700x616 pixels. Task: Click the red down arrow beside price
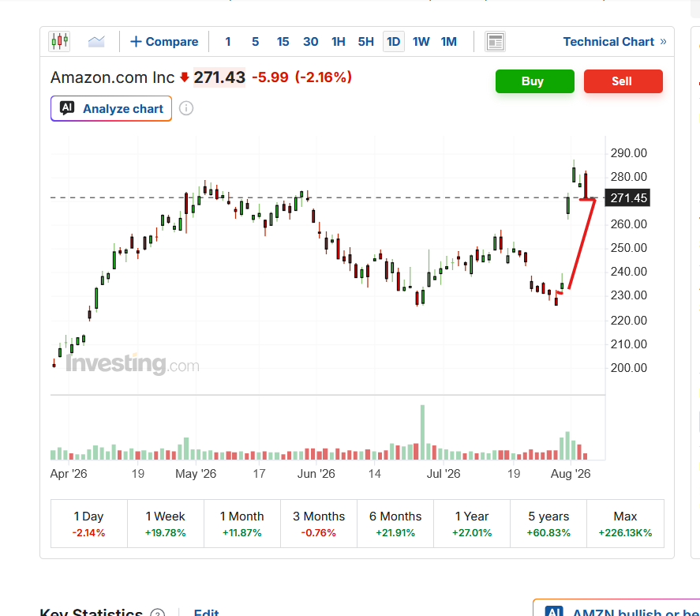point(185,77)
